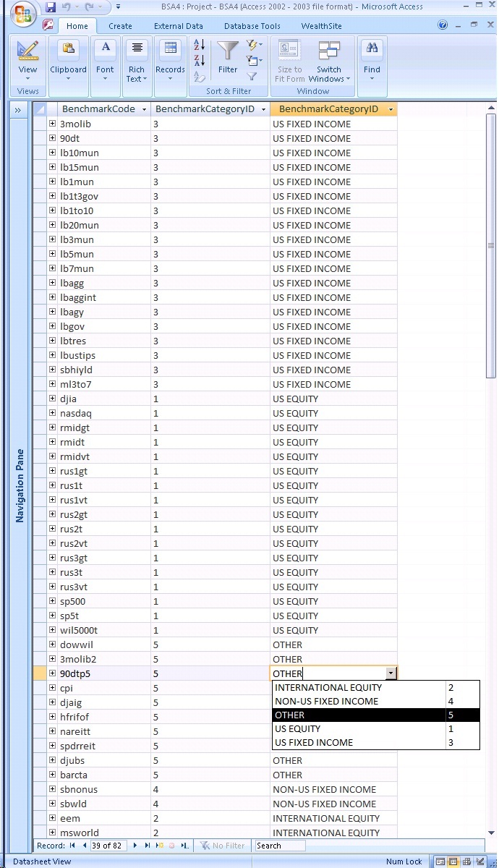
Task: Clear all sorts icon
Action: pos(200,76)
